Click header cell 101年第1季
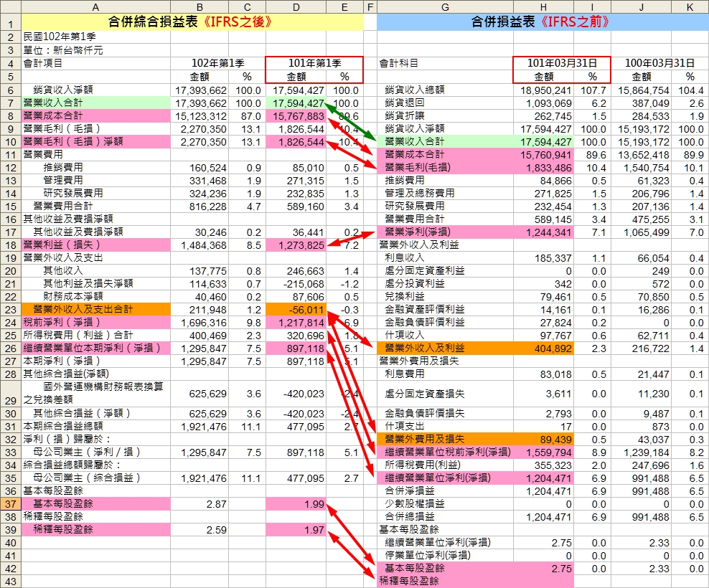The height and width of the screenshot is (588, 709). click(314, 63)
